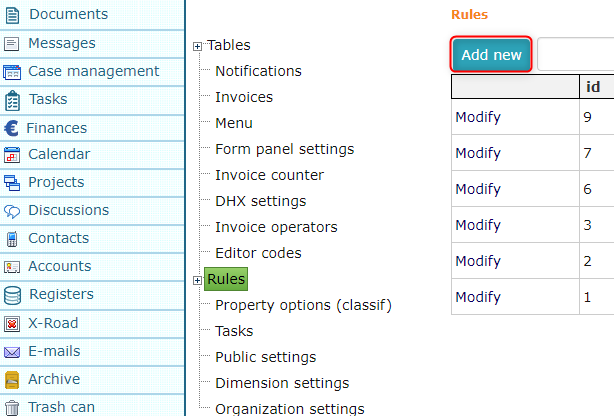Screen dimensions: 614x416
Task: Click Modify link for rule id 3
Action: [478, 225]
